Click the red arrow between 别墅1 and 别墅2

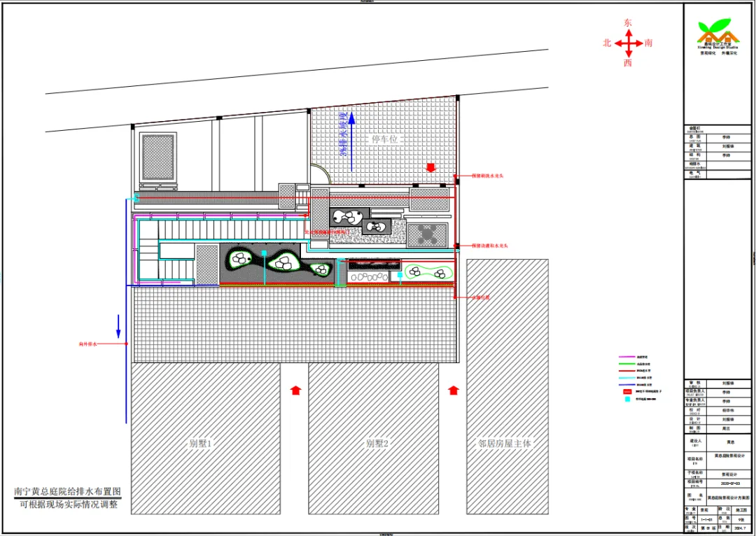(x=295, y=390)
